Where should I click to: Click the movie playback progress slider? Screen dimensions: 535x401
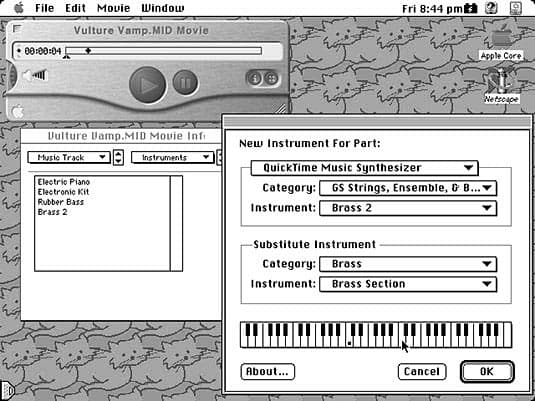coord(164,51)
